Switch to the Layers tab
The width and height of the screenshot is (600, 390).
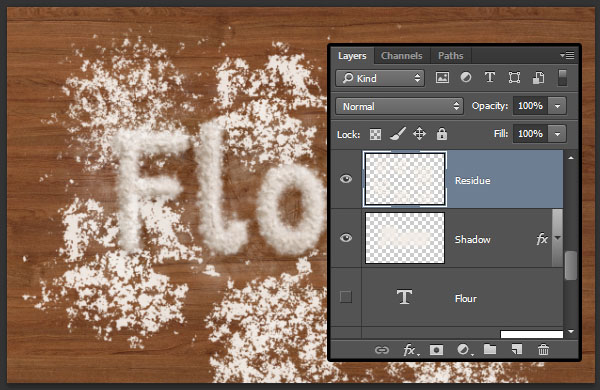tap(352, 56)
